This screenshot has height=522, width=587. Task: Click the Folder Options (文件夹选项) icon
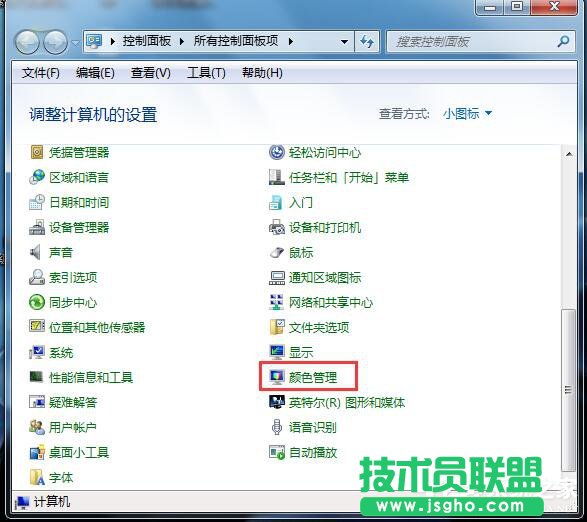[277, 327]
